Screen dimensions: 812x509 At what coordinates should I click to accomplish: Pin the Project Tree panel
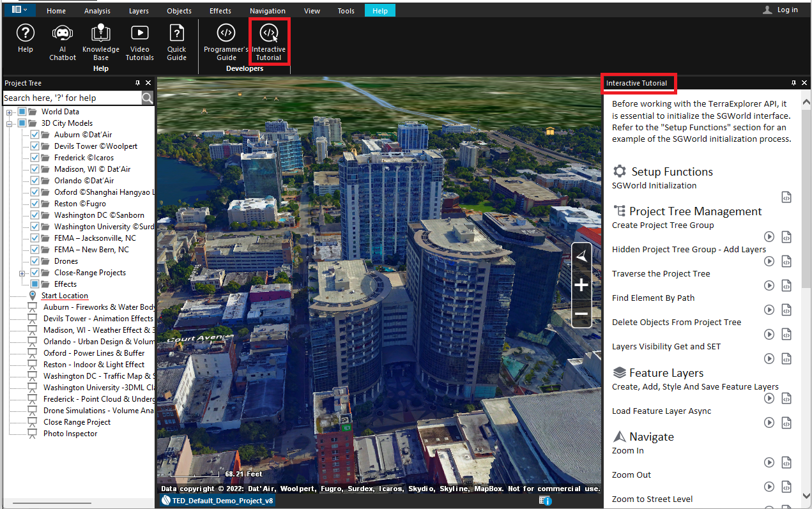[137, 83]
